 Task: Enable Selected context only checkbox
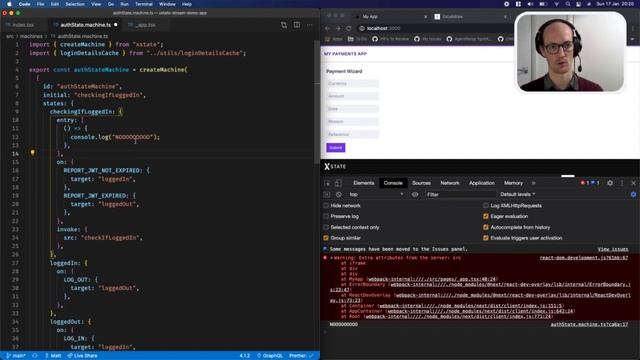pos(326,227)
